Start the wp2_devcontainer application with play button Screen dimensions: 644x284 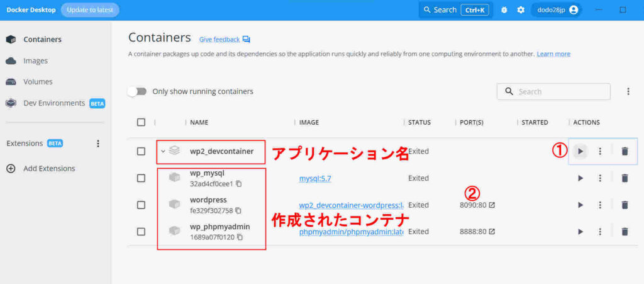[x=580, y=151]
